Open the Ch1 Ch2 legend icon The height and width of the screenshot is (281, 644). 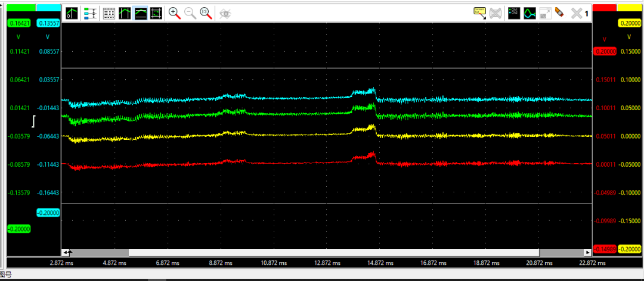click(514, 13)
